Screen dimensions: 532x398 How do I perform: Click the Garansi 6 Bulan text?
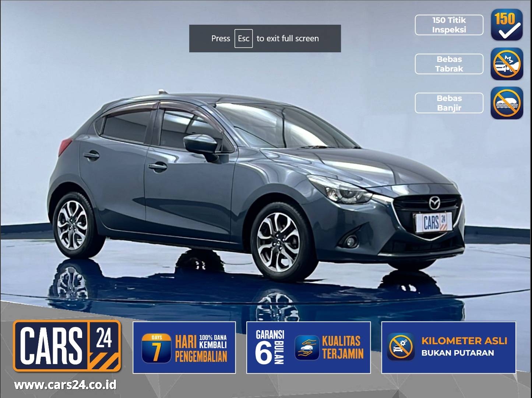[270, 347]
